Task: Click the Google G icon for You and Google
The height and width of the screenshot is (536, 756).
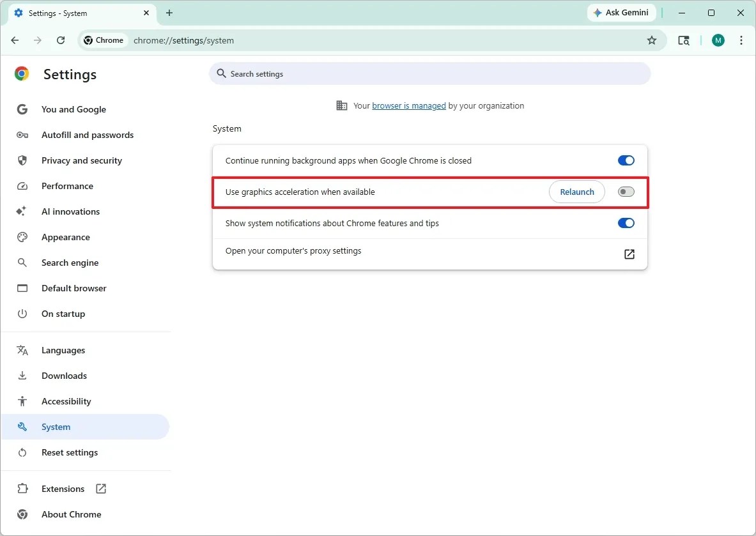Action: pos(22,109)
